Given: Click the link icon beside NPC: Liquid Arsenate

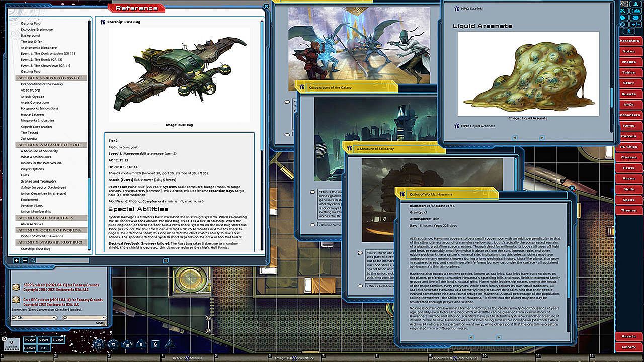Looking at the screenshot, I should coord(456,126).
